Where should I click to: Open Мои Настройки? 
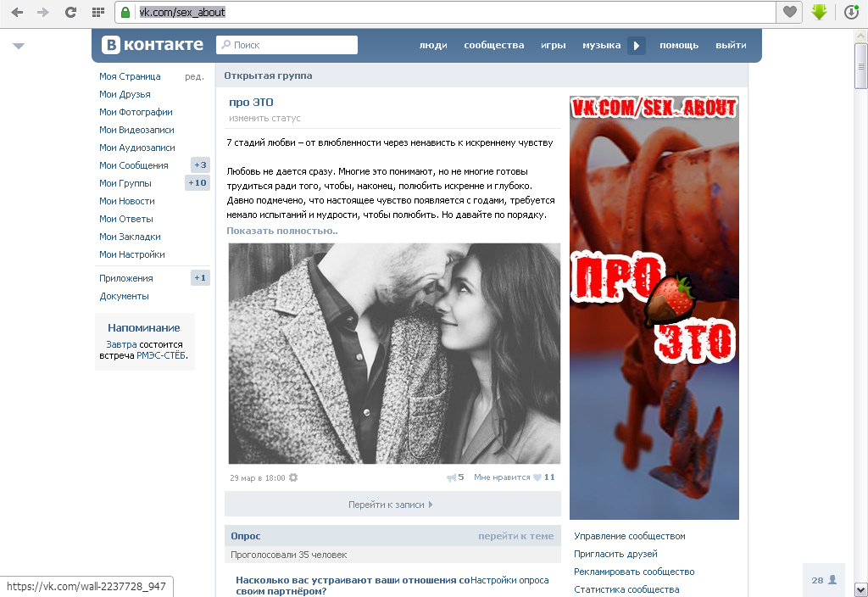pyautogui.click(x=132, y=254)
